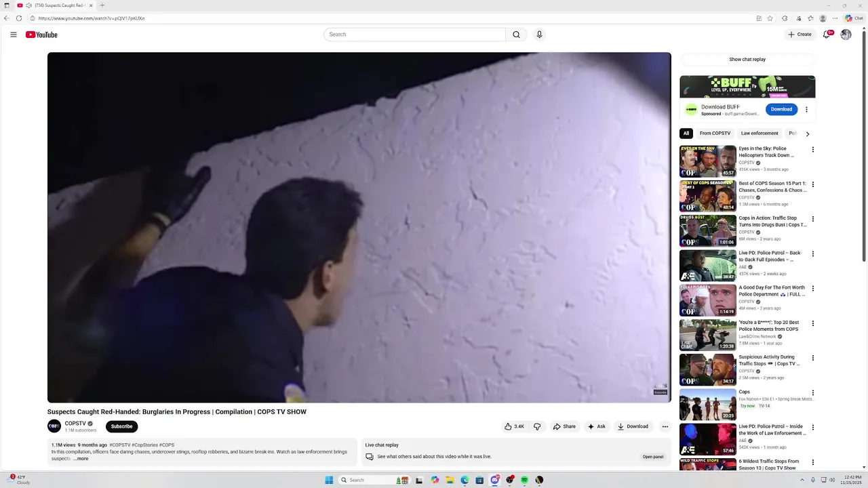The width and height of the screenshot is (868, 488).
Task: Click the magnifier search button
Action: coord(516,35)
